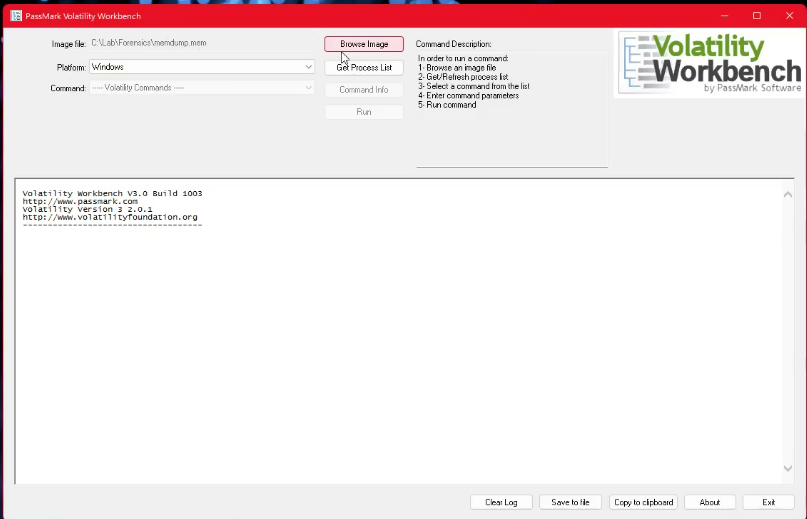Minimize the Volatility Workbench window
Viewport: 807px width, 519px height.
(x=725, y=16)
